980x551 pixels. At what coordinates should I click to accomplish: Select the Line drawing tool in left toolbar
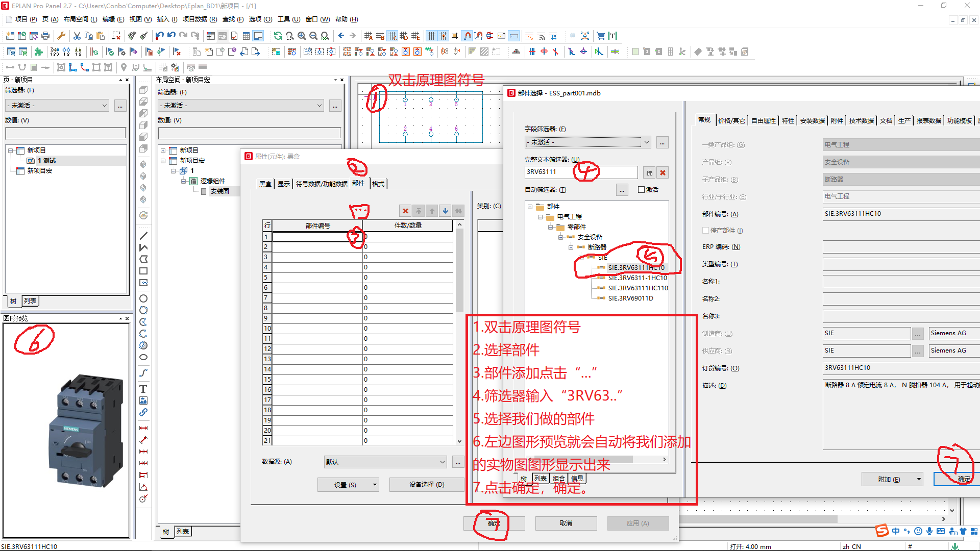(x=143, y=236)
